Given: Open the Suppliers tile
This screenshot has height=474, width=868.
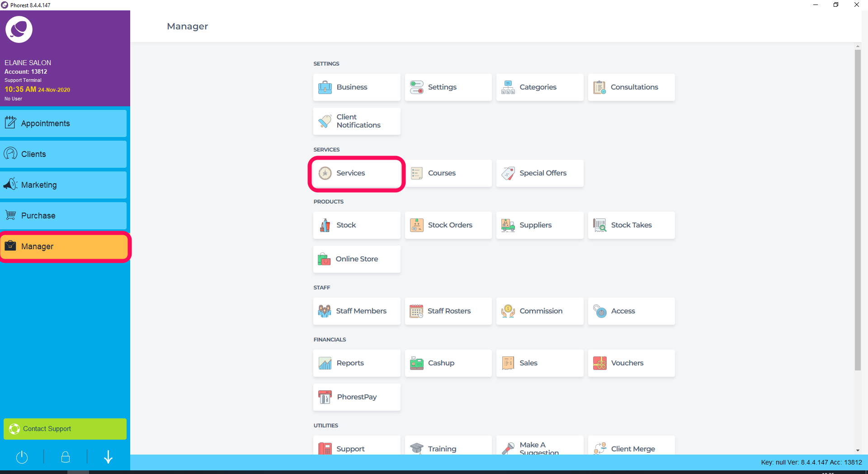Looking at the screenshot, I should point(540,225).
